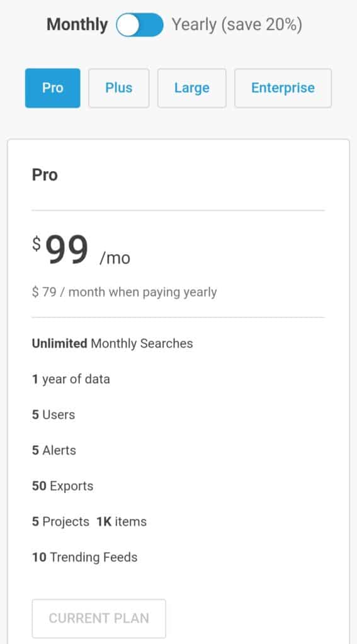Screen dimensions: 357x644
Task: Click the 5 Users feature line
Action: pyautogui.click(x=54, y=414)
